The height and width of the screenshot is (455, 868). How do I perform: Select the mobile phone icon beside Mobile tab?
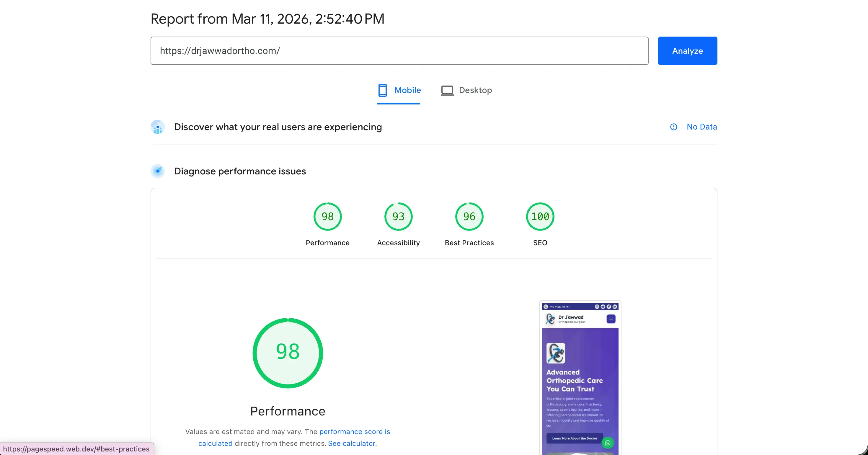(382, 90)
